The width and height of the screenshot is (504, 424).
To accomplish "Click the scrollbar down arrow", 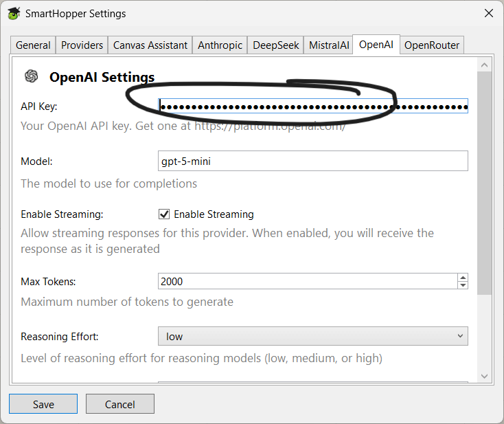I will [x=484, y=376].
